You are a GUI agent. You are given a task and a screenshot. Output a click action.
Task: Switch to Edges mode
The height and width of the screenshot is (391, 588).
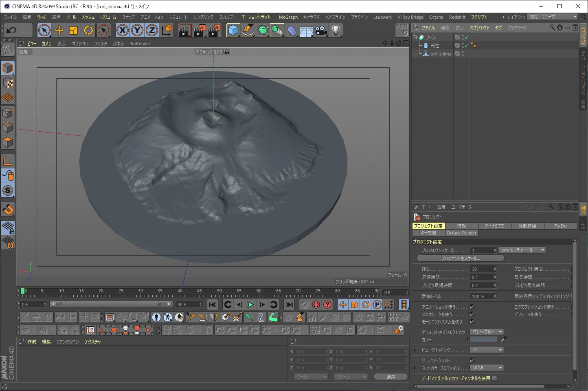(8, 128)
